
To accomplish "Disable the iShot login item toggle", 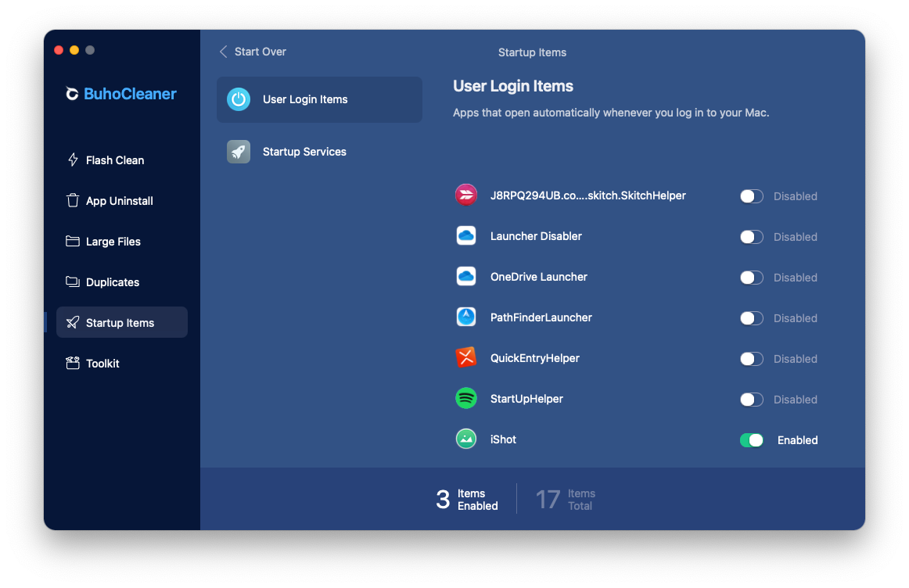I will point(751,440).
